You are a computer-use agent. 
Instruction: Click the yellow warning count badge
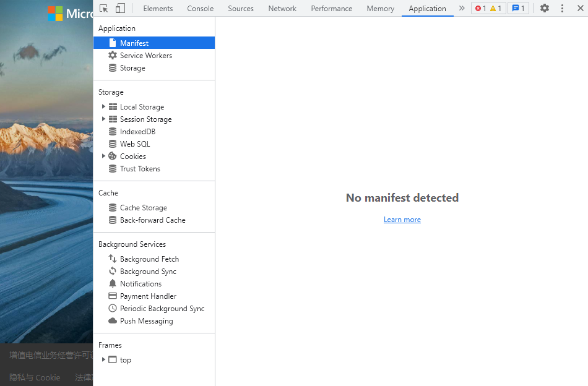[496, 9]
